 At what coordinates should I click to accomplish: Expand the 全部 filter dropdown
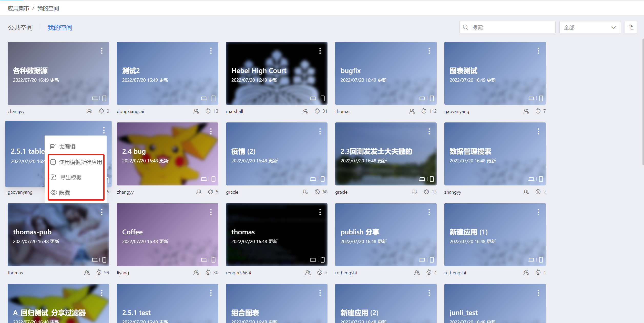point(590,27)
